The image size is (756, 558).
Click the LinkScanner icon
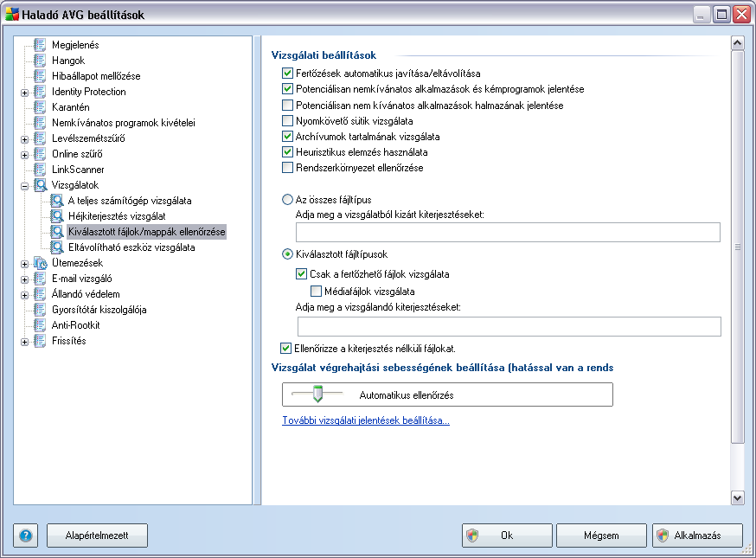40,170
